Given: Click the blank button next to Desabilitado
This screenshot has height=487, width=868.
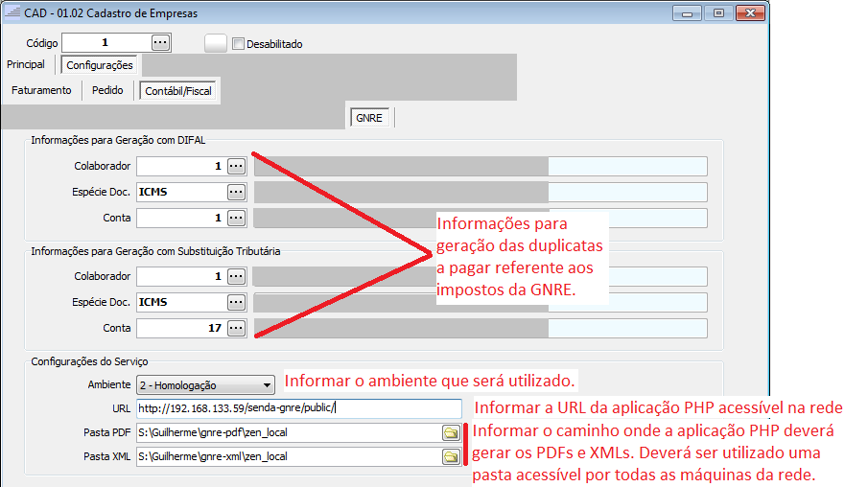Looking at the screenshot, I should pos(216,43).
